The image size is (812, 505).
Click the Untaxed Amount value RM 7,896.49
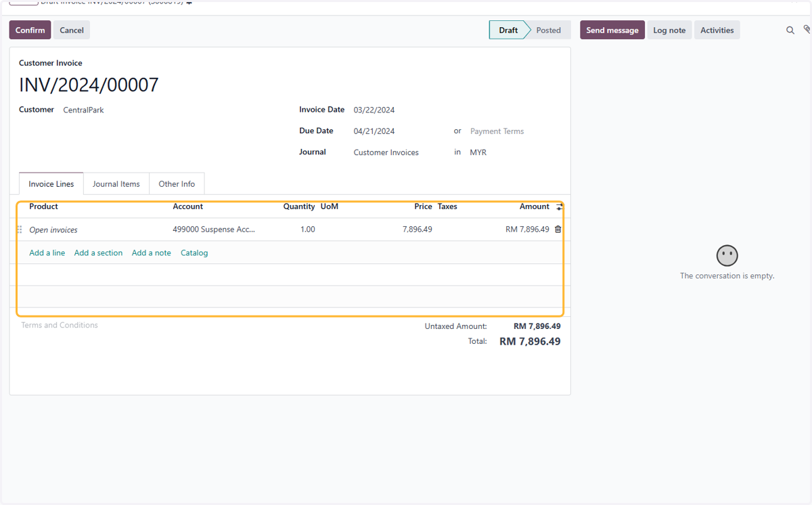click(x=537, y=326)
